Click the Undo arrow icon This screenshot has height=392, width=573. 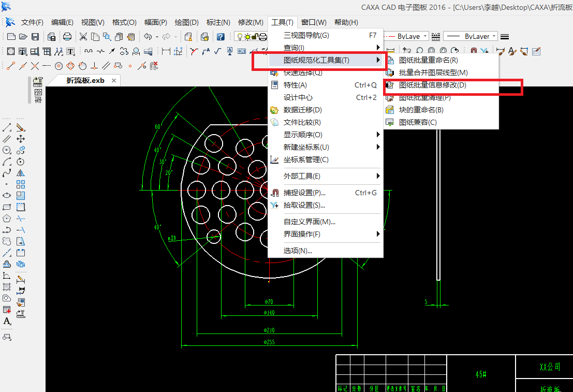pyautogui.click(x=149, y=36)
